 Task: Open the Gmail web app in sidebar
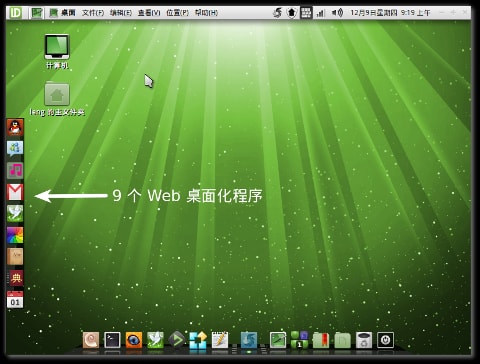click(15, 192)
